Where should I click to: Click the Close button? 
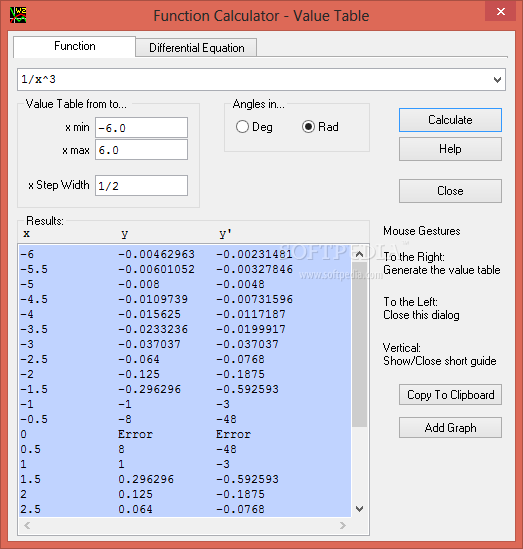(450, 191)
